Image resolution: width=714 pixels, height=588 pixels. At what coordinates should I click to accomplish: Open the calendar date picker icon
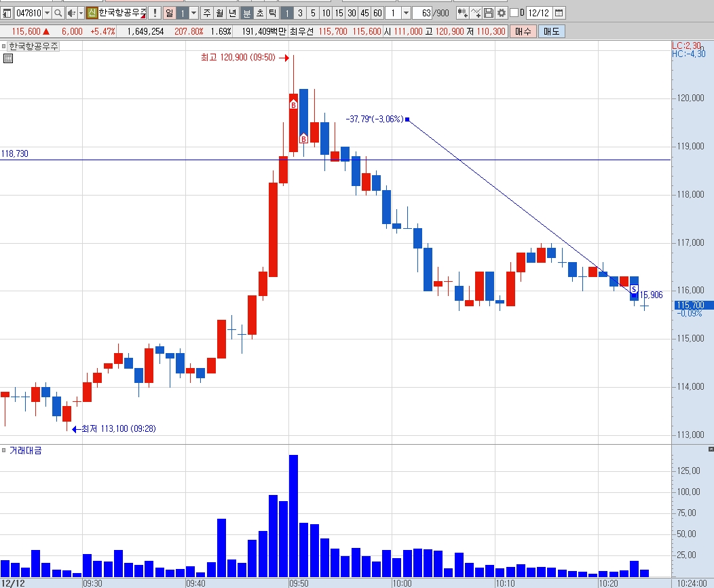559,13
